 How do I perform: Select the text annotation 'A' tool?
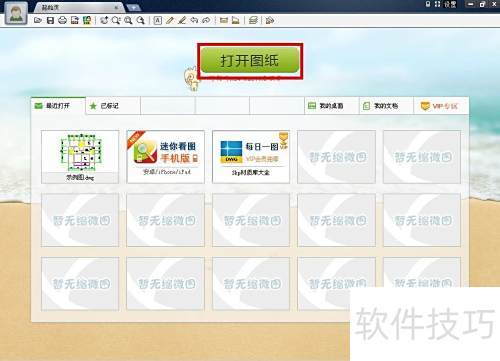(x=158, y=21)
